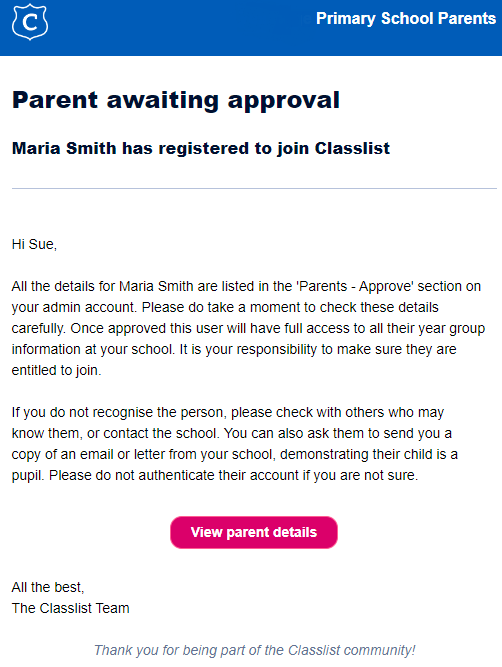Image resolution: width=502 pixels, height=667 pixels.
Task: Select the 'entitled to join.' line
Action: [x=56, y=370]
